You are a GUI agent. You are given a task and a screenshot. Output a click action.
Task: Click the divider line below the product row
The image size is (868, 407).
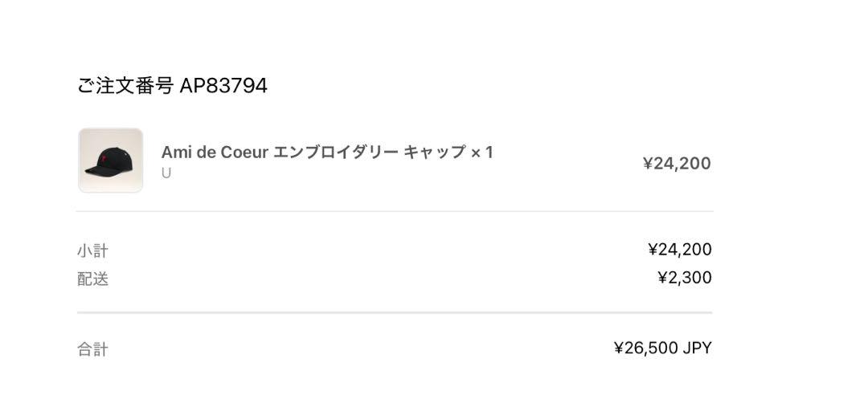point(395,211)
